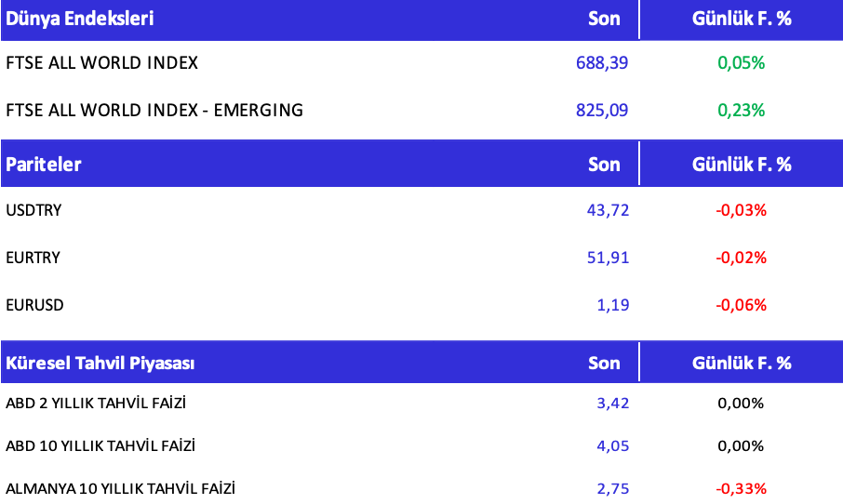Click the EURUSD daily change -0,06%
843x504 pixels.
click(741, 304)
